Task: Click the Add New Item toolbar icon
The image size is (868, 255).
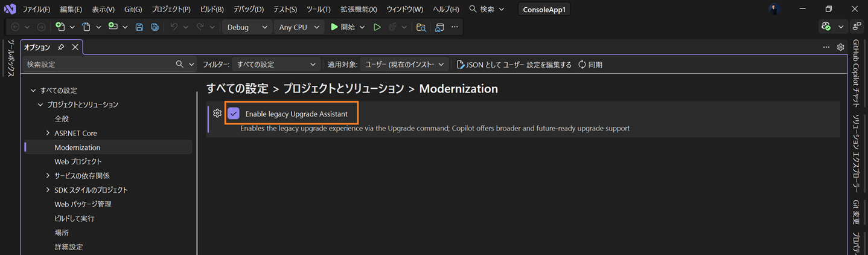Action: (x=113, y=27)
